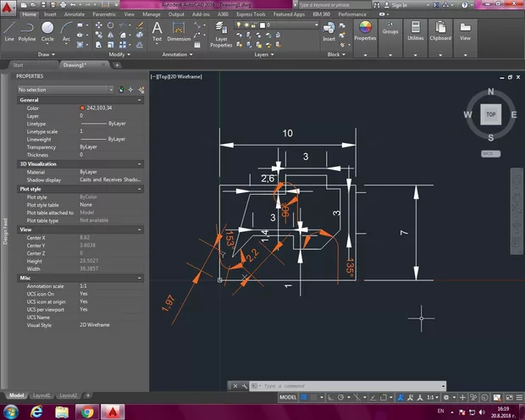Image resolution: width=525 pixels, height=420 pixels.
Task: Collapse the Plot style section
Action: (137, 189)
